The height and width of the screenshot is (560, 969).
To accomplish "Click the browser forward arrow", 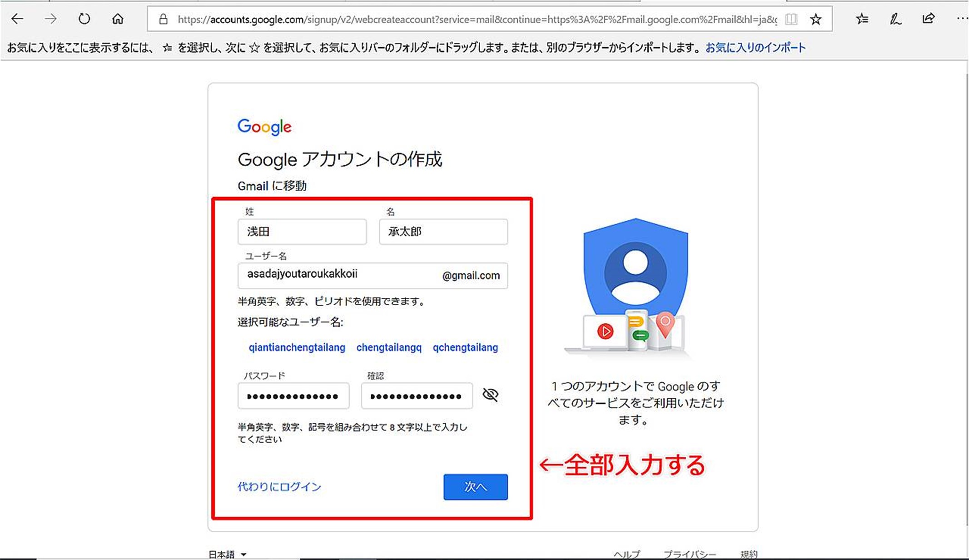I will pyautogui.click(x=51, y=19).
